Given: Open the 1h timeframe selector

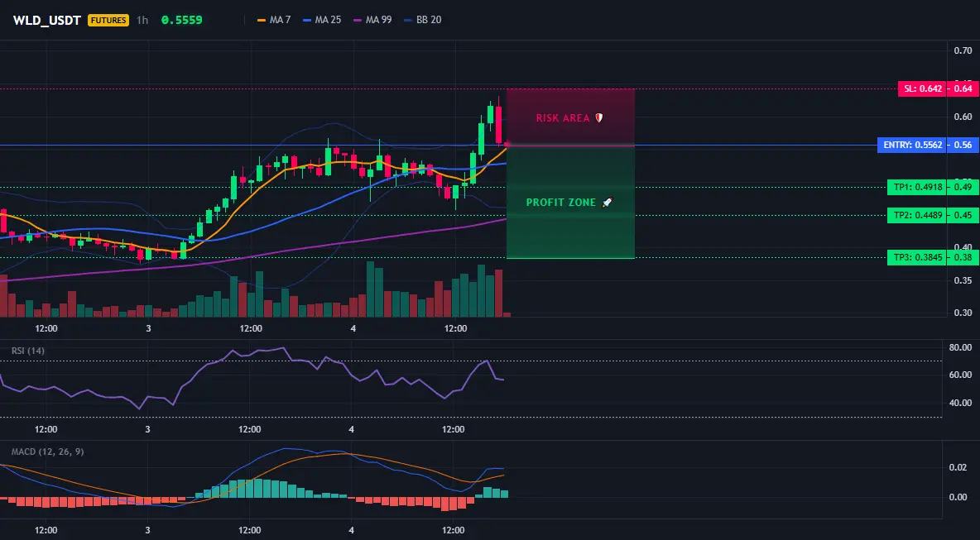Looking at the screenshot, I should (142, 20).
